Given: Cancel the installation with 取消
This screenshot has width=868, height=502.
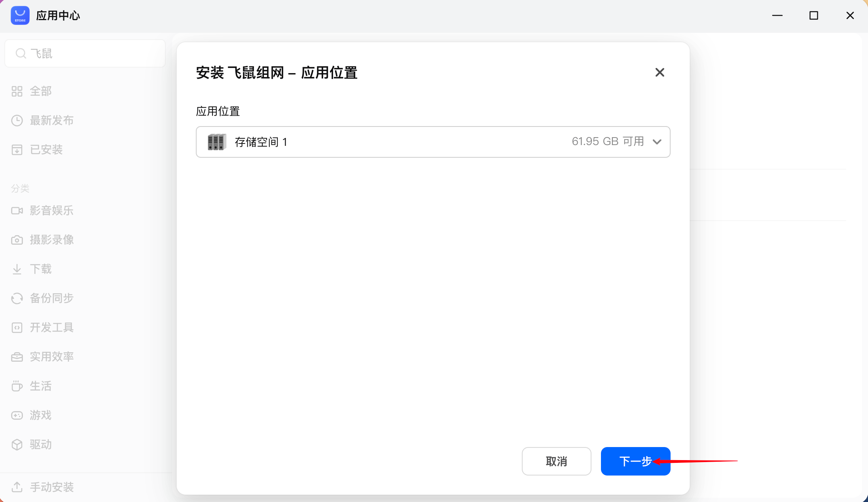Looking at the screenshot, I should pyautogui.click(x=557, y=461).
